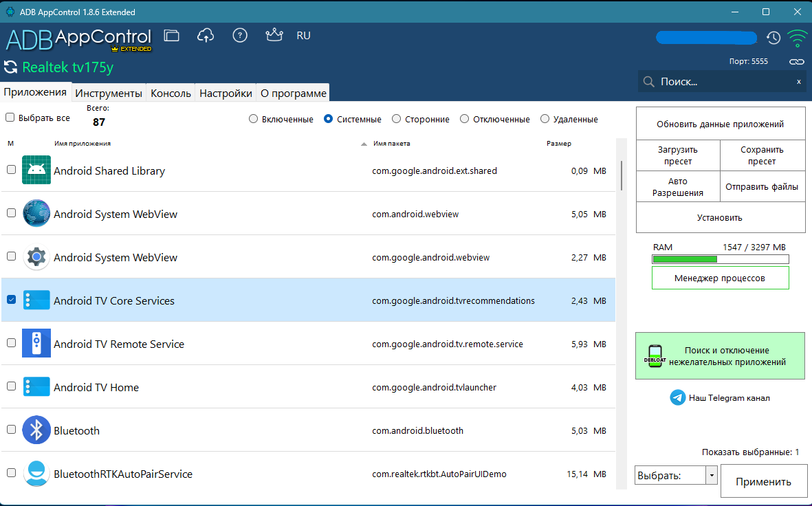
Task: Open the Менеджер процессов button
Action: click(721, 278)
